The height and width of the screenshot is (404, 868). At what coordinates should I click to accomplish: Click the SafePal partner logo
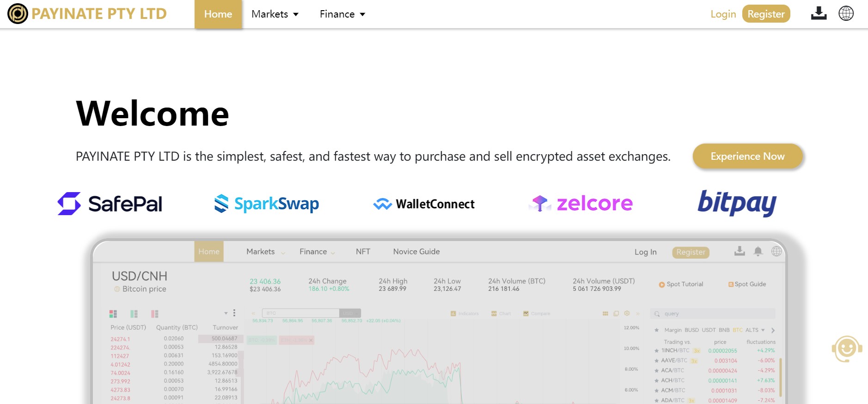point(110,204)
